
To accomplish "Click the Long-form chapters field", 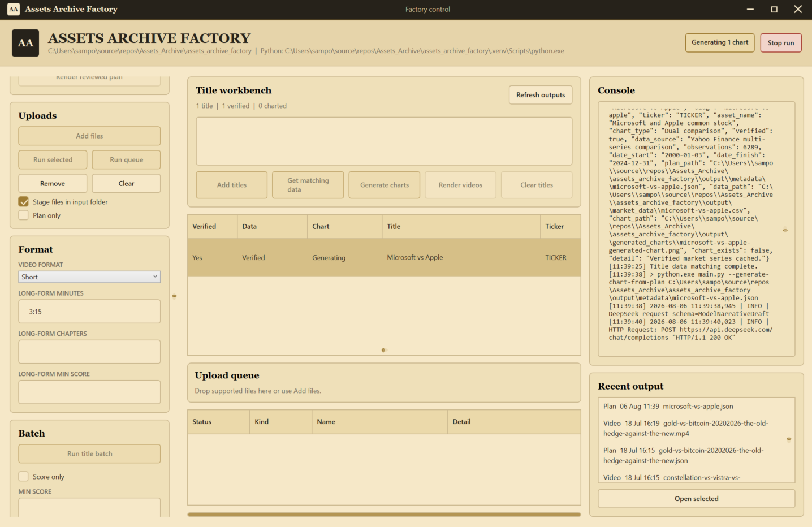I will [89, 352].
